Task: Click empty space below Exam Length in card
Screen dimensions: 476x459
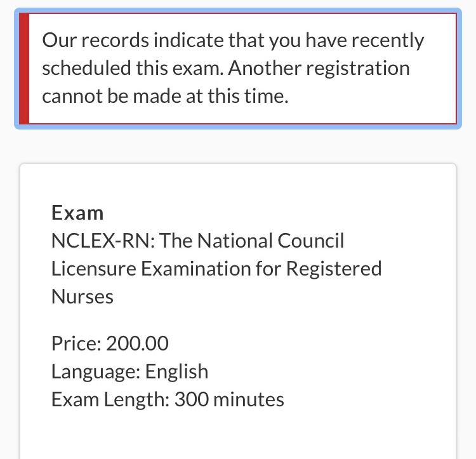Action: (238, 435)
